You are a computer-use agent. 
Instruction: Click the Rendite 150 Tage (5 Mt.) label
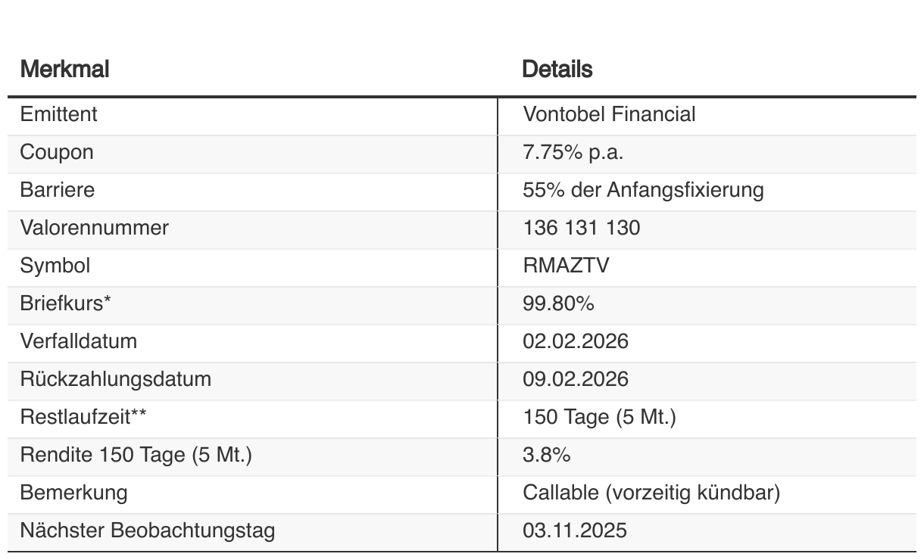pos(136,455)
